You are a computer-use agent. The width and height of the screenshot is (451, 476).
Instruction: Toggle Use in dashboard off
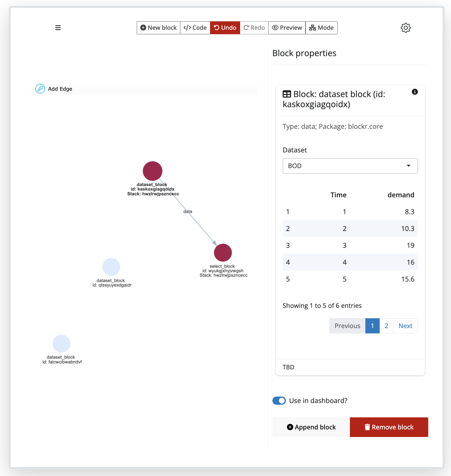click(279, 401)
